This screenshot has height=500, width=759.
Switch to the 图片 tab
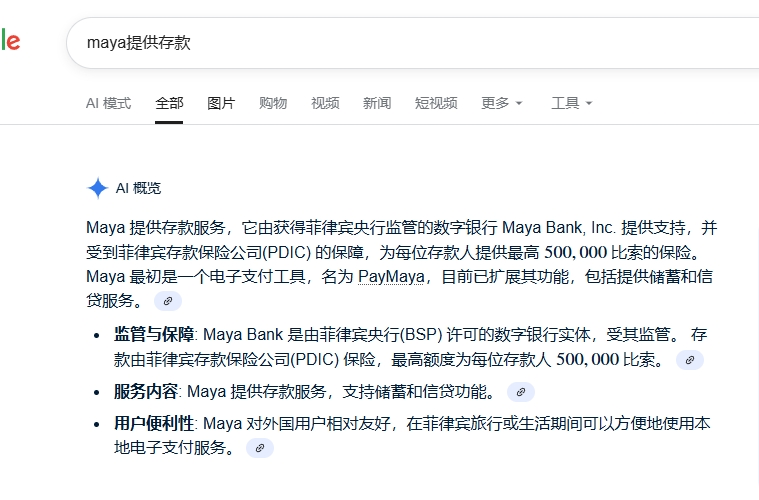point(221,103)
